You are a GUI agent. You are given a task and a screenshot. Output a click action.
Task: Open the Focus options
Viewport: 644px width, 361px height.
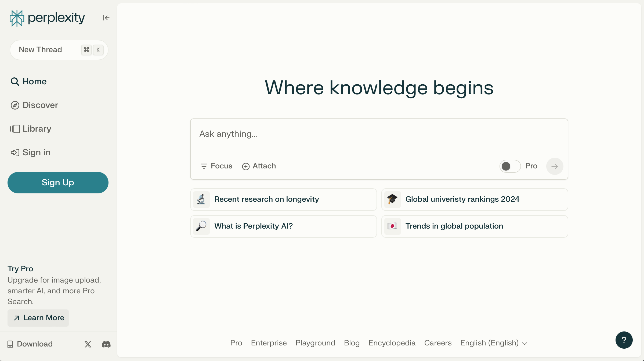pos(216,166)
